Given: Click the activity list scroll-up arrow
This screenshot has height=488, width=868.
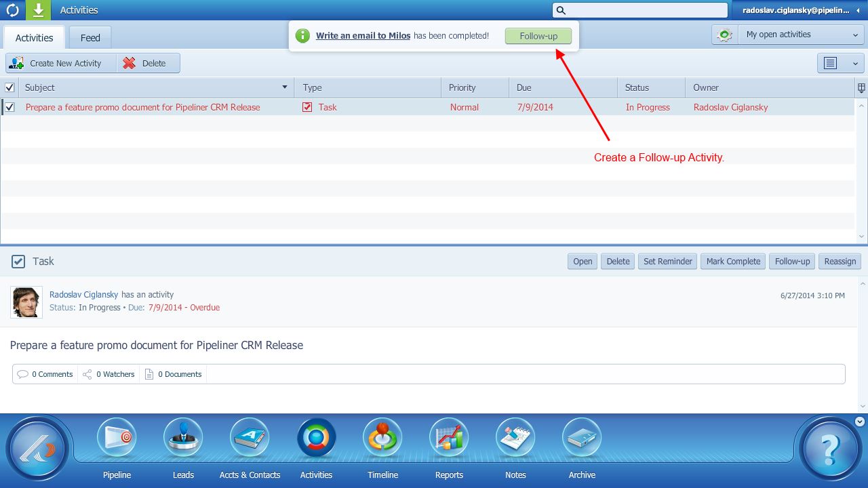Looking at the screenshot, I should point(862,106).
